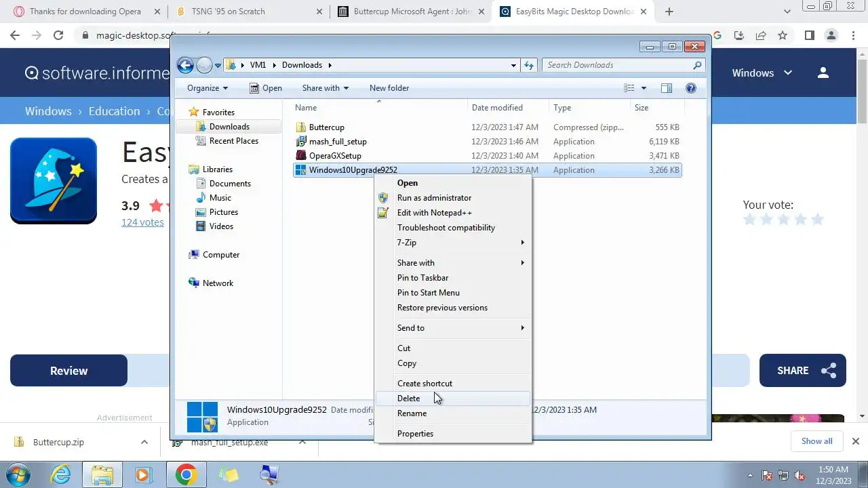The image size is (868, 488).
Task: Select the mash_full_setup application icon
Action: point(301,142)
